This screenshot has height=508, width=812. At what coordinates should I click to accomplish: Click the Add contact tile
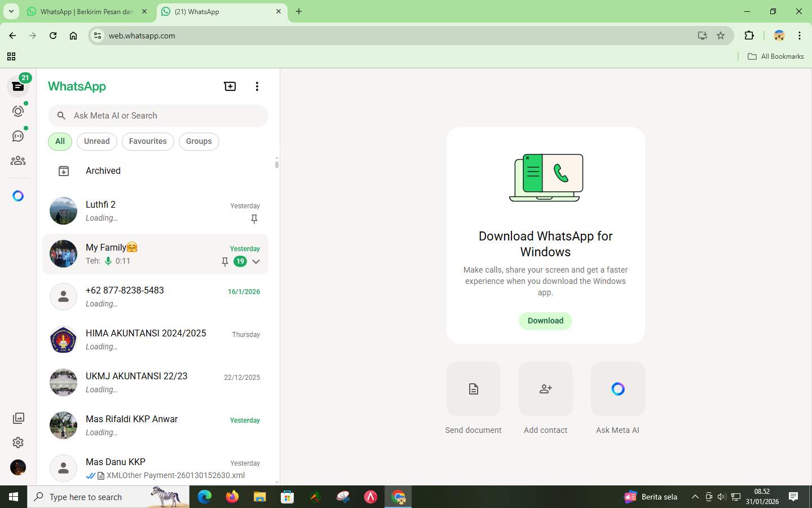click(x=545, y=389)
